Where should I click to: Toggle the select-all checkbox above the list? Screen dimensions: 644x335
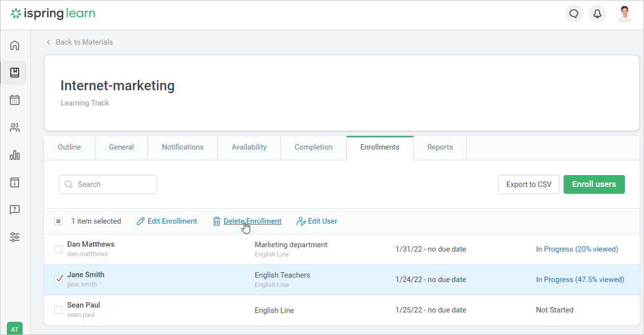58,221
